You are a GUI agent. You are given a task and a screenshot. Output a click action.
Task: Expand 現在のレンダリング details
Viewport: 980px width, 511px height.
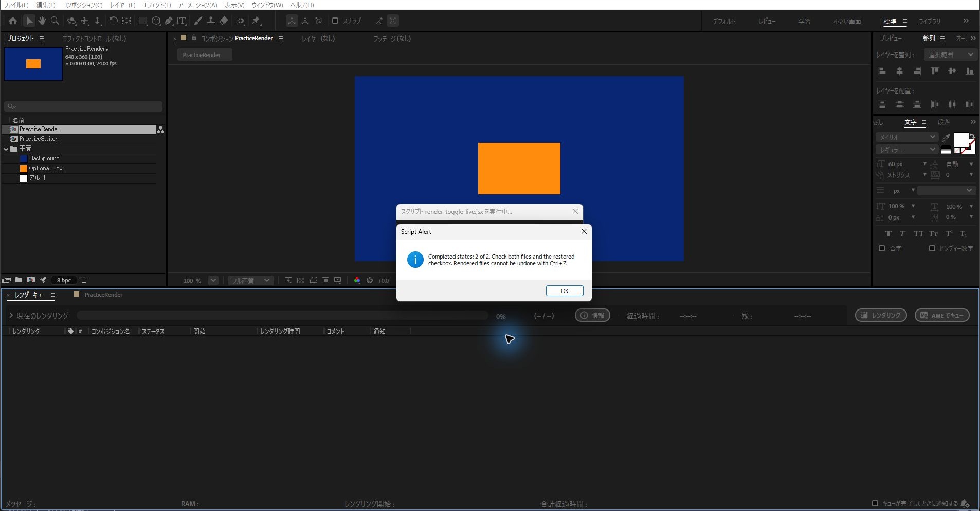pyautogui.click(x=11, y=316)
